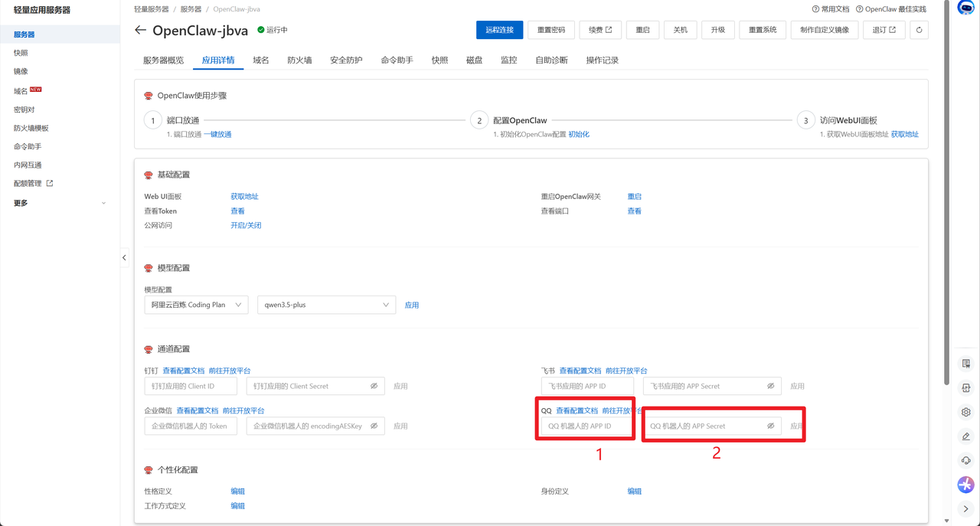This screenshot has width=980, height=526.
Task: Click the 重置密码 button
Action: 551,30
